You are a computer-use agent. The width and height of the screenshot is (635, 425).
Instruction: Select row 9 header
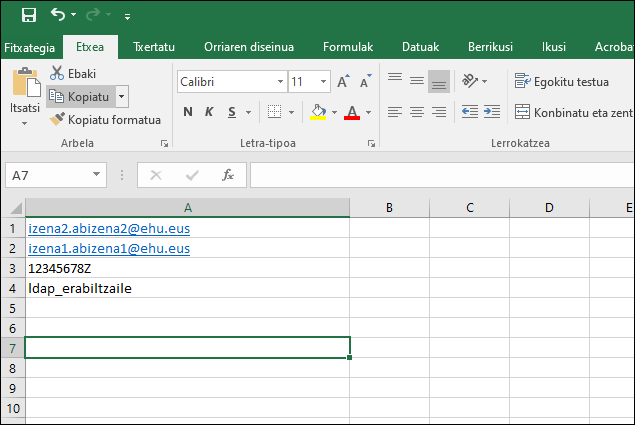(13, 388)
